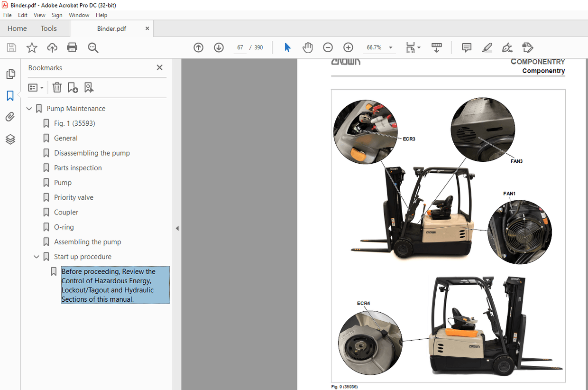Jump to the Disassembling the pump bookmark
The image size is (588, 390).
92,153
